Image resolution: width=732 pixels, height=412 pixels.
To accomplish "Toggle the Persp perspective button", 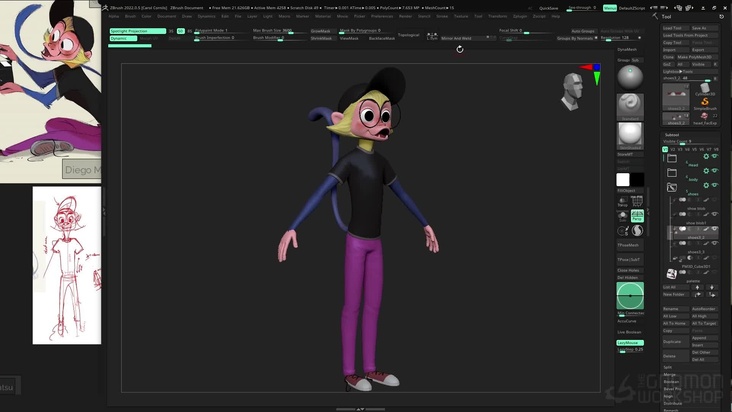I will (x=637, y=216).
